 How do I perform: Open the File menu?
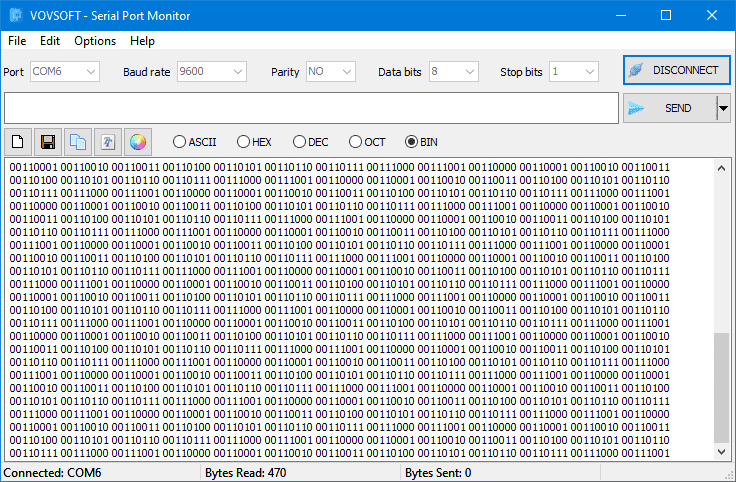click(x=17, y=41)
